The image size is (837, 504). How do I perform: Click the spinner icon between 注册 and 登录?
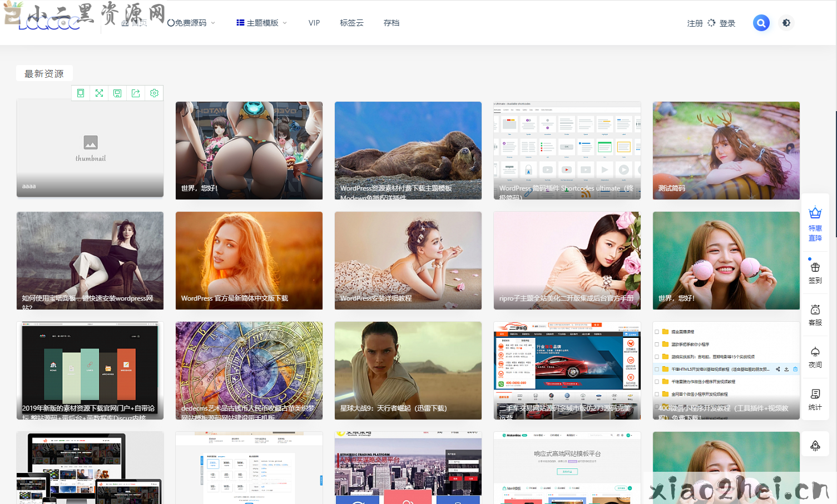coord(711,23)
